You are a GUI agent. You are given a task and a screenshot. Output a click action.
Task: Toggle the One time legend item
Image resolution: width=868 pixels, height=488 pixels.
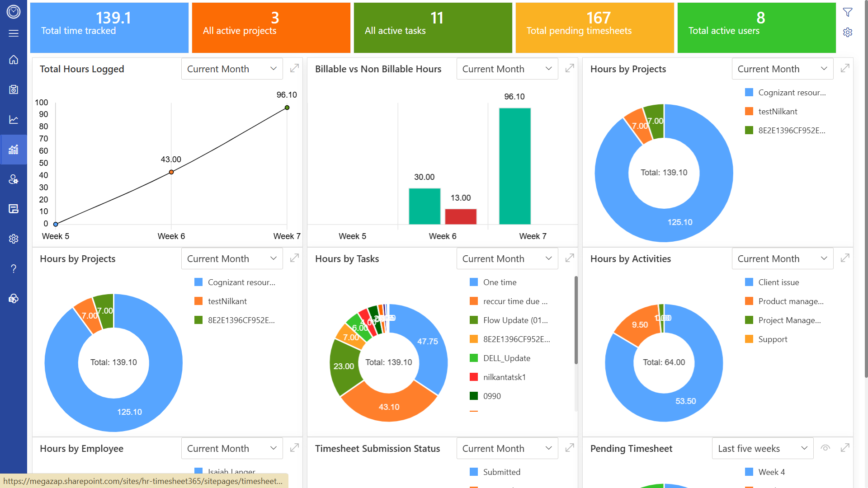point(500,282)
